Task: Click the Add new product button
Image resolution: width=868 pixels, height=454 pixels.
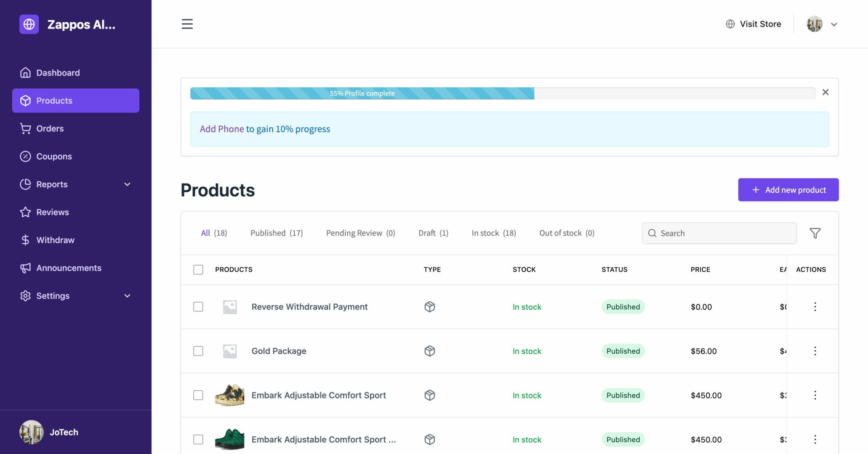Action: tap(788, 189)
